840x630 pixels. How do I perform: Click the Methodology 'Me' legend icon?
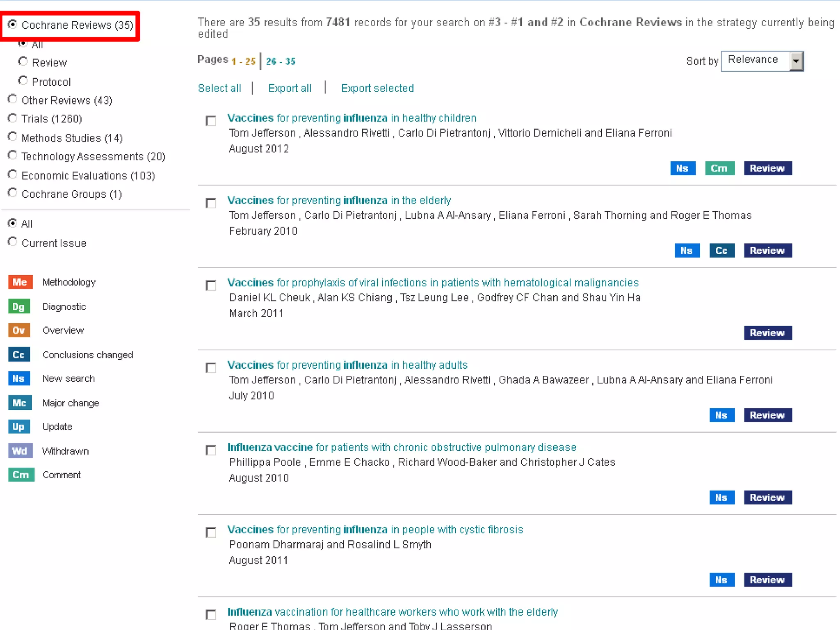tap(20, 282)
